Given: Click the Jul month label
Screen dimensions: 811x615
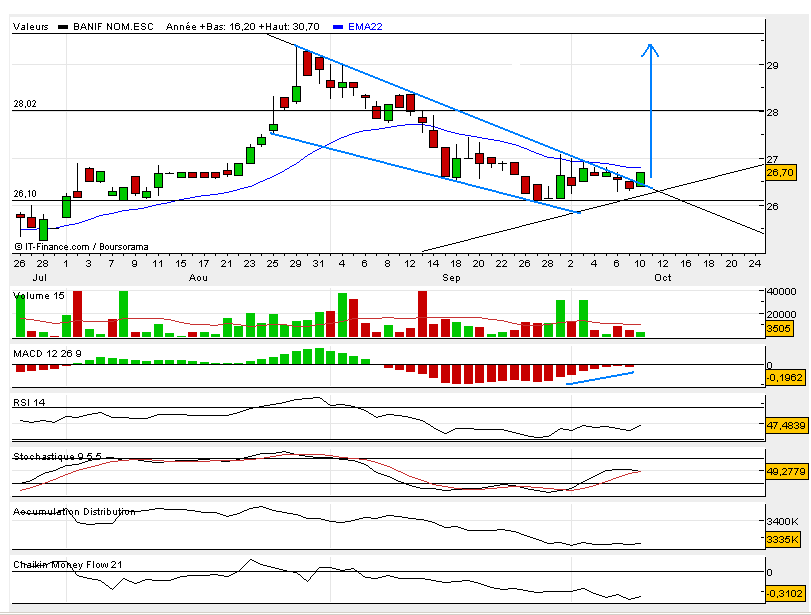Looking at the screenshot, I should pos(40,277).
